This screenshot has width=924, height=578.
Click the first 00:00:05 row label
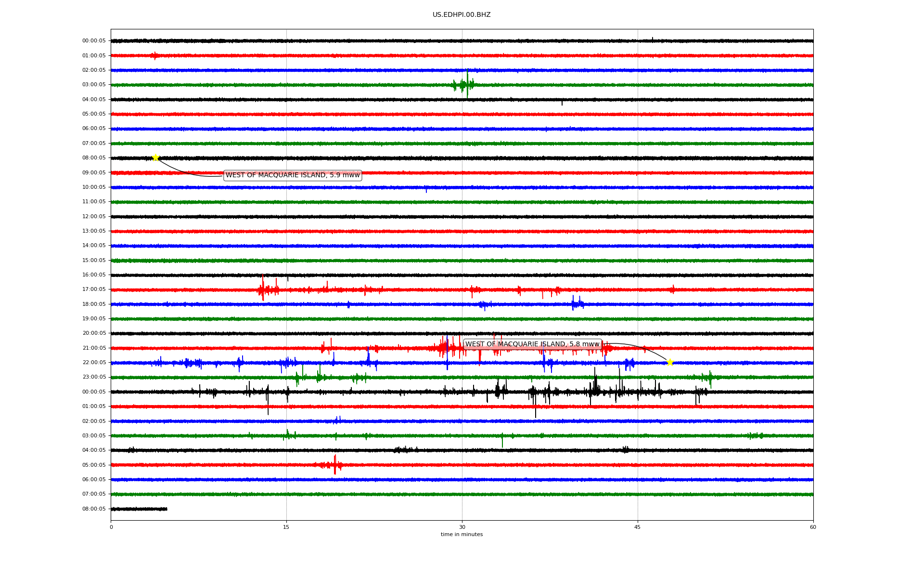(x=94, y=41)
